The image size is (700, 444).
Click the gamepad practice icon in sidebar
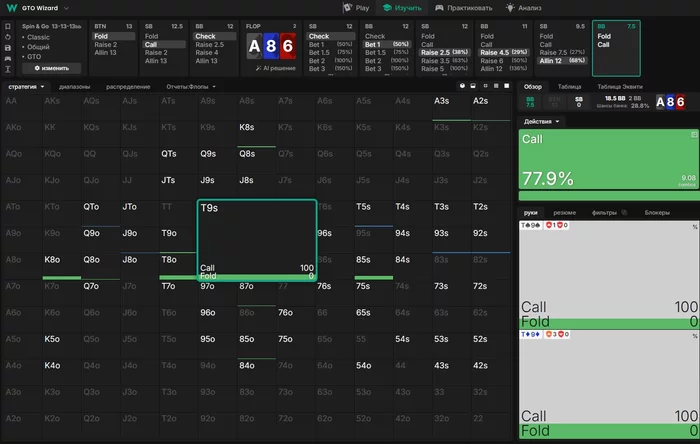pos(8,58)
